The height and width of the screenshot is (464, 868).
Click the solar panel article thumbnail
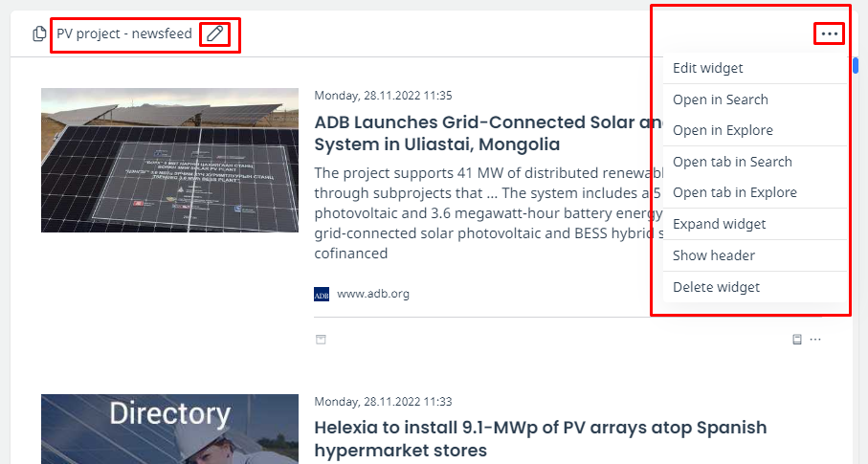pyautogui.click(x=162, y=160)
